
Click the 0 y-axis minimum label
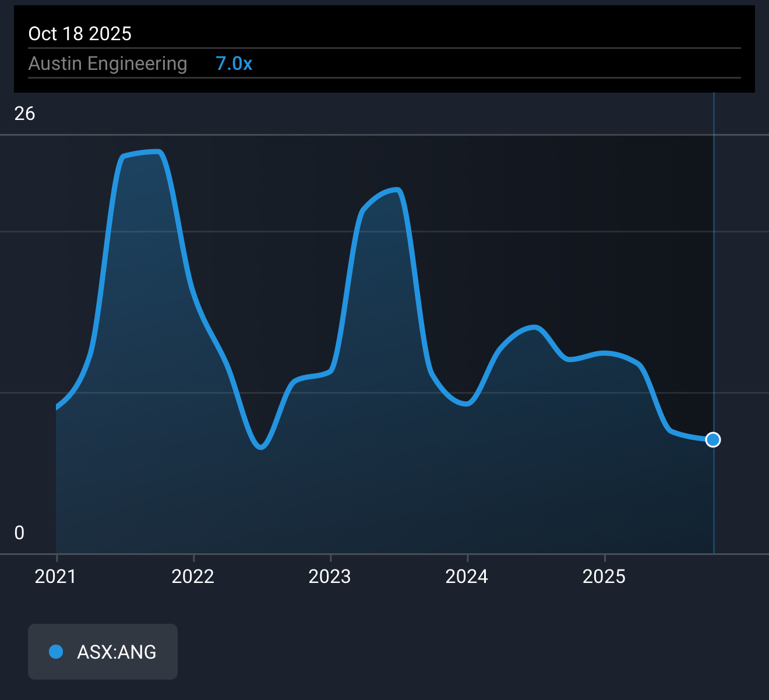coord(19,533)
